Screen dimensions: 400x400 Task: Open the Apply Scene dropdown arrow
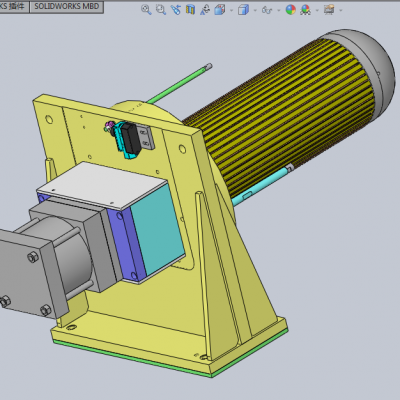pos(317,10)
